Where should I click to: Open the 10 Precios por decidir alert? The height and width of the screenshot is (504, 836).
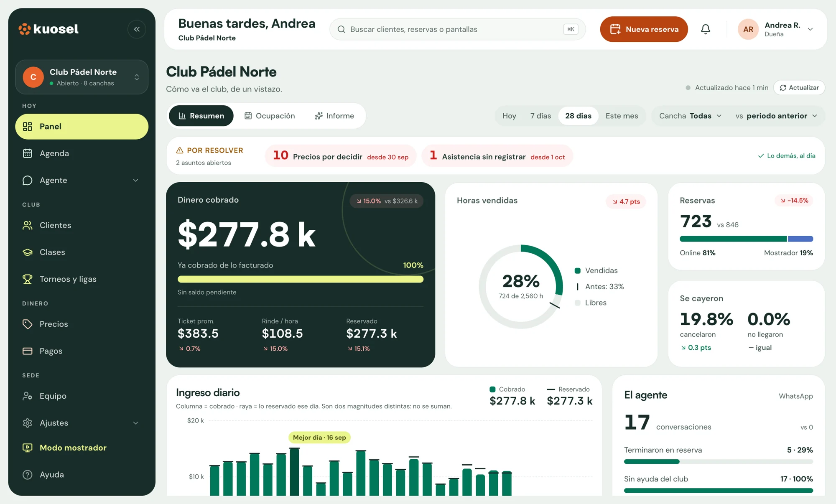click(341, 156)
